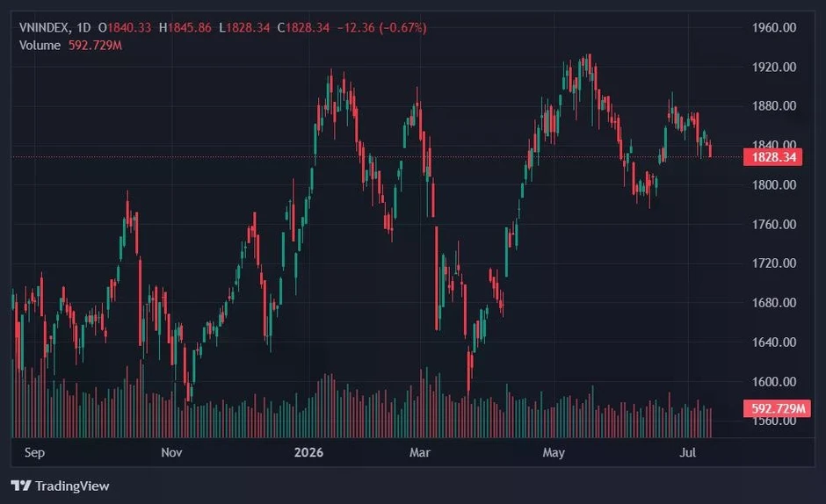This screenshot has height=504, width=826.
Task: Click the Sep label on time axis
Action: point(35,452)
